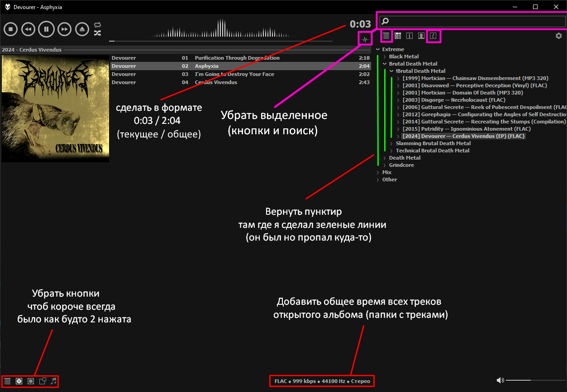The height and width of the screenshot is (392, 567).
Task: Expand the Black Metal folder
Action: (385, 57)
